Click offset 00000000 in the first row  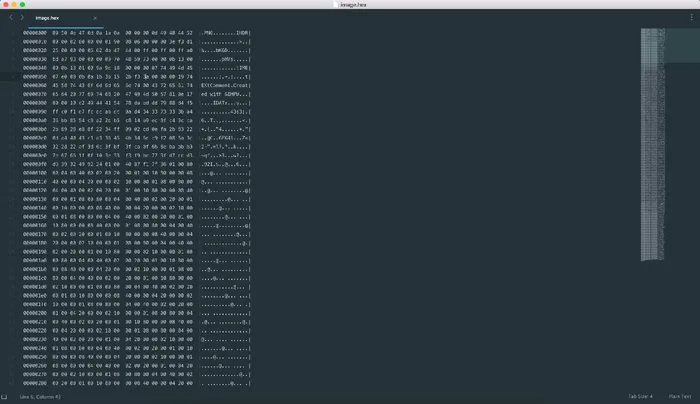(35, 33)
